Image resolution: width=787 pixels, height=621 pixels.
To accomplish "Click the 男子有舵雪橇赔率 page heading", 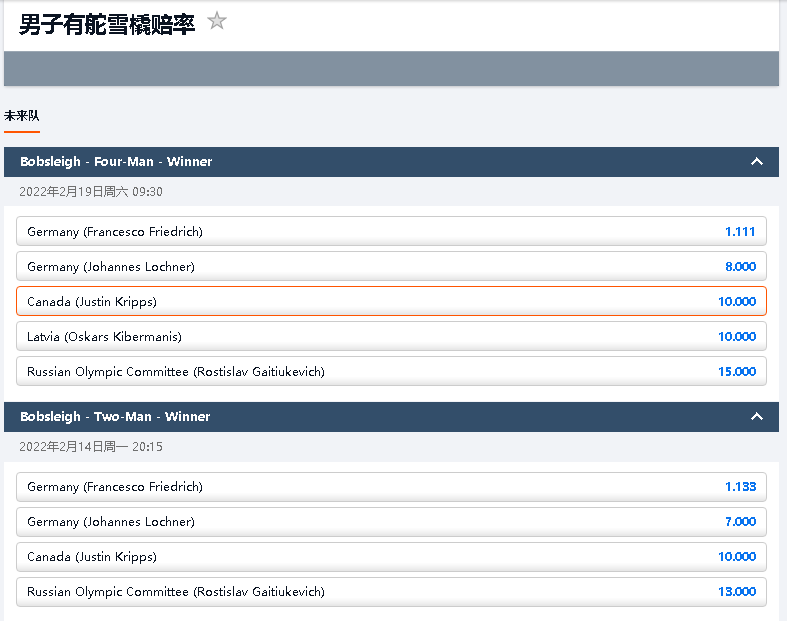I will pyautogui.click(x=107, y=24).
